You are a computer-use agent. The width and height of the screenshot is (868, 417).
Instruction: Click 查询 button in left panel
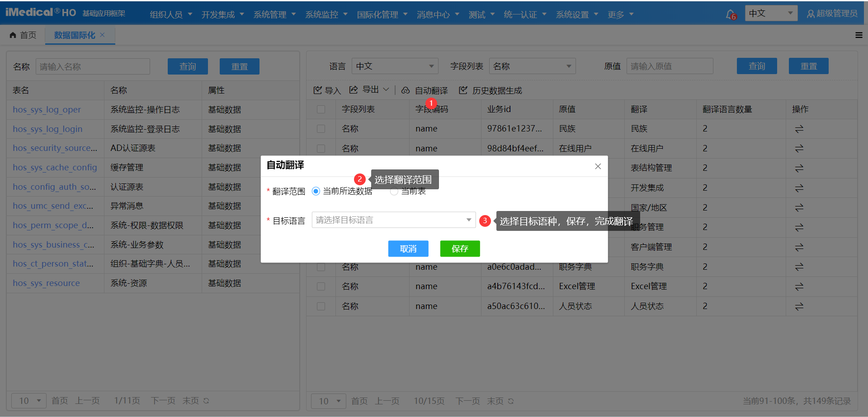pos(188,66)
